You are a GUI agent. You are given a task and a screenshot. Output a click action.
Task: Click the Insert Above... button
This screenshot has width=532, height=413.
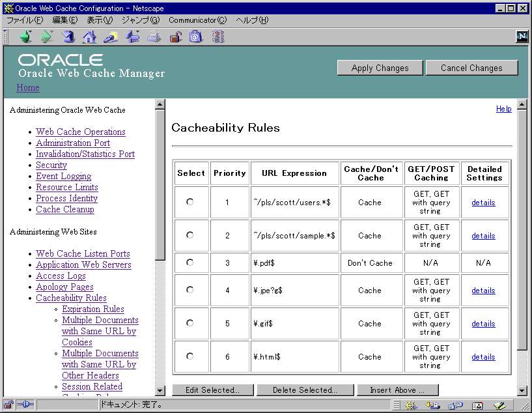click(x=397, y=390)
